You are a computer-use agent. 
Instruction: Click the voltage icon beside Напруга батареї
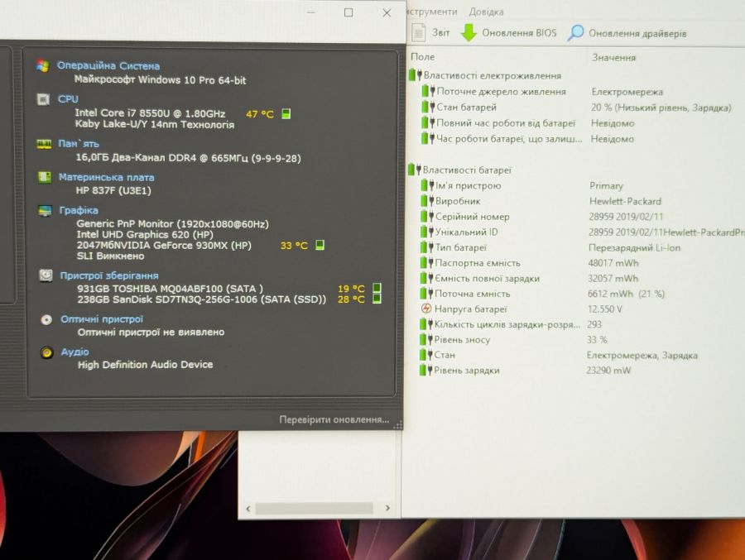pyautogui.click(x=426, y=309)
